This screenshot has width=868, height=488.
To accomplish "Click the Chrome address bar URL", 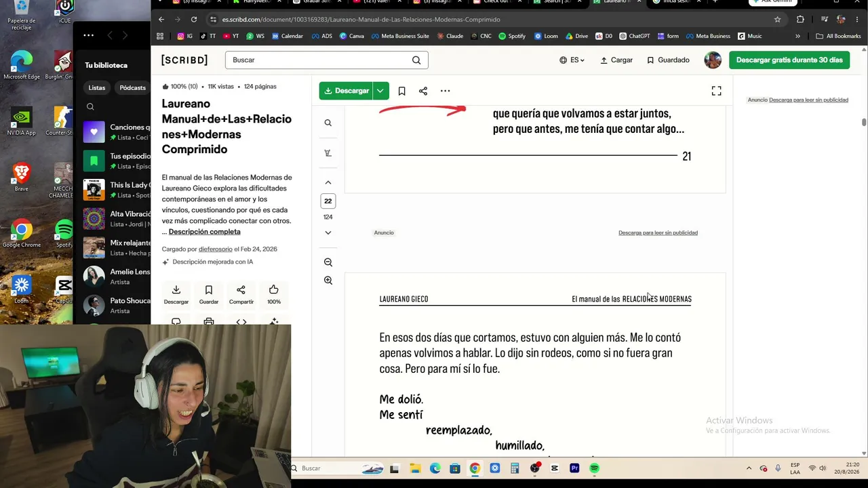I will (x=361, y=20).
